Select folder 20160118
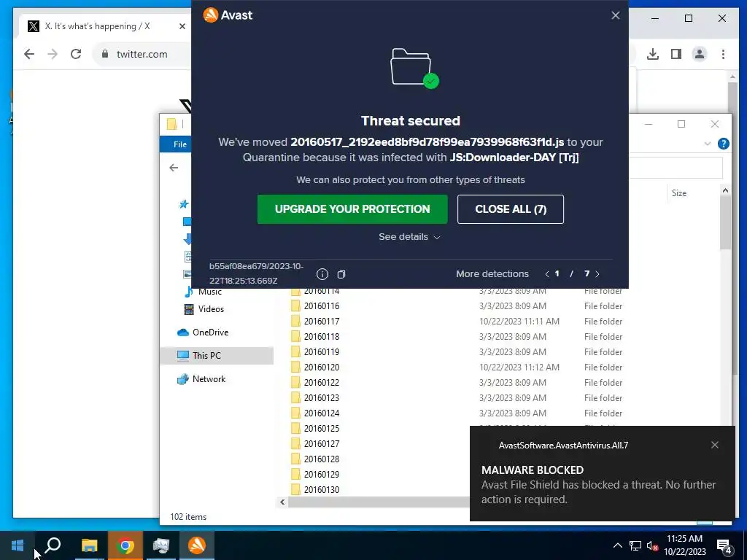 click(322, 337)
